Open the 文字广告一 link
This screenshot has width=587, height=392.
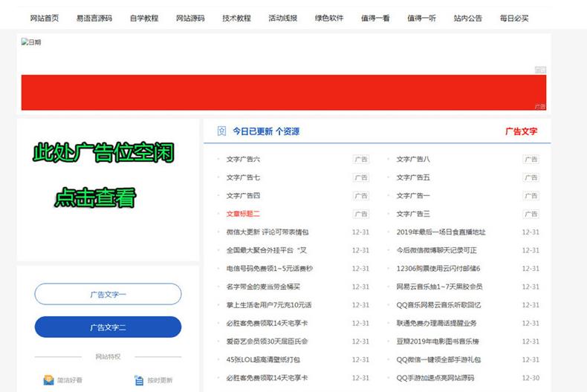pos(413,195)
